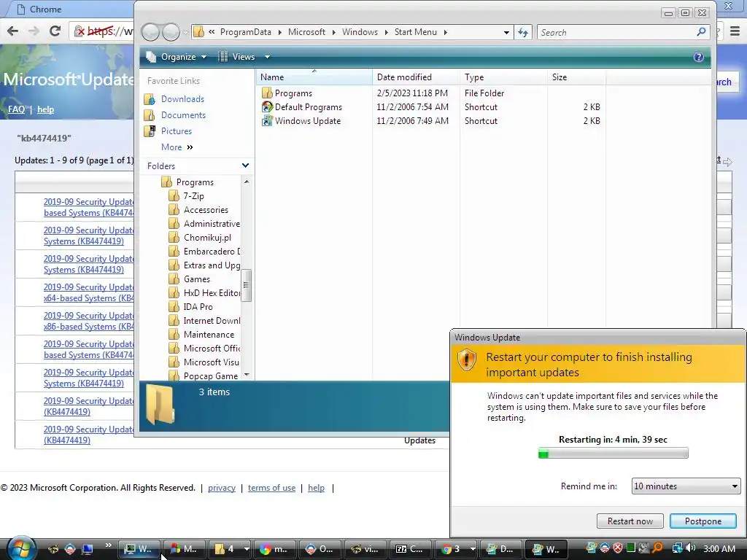This screenshot has width=747, height=560.
Task: Open the Downloads favorite link
Action: [x=182, y=99]
